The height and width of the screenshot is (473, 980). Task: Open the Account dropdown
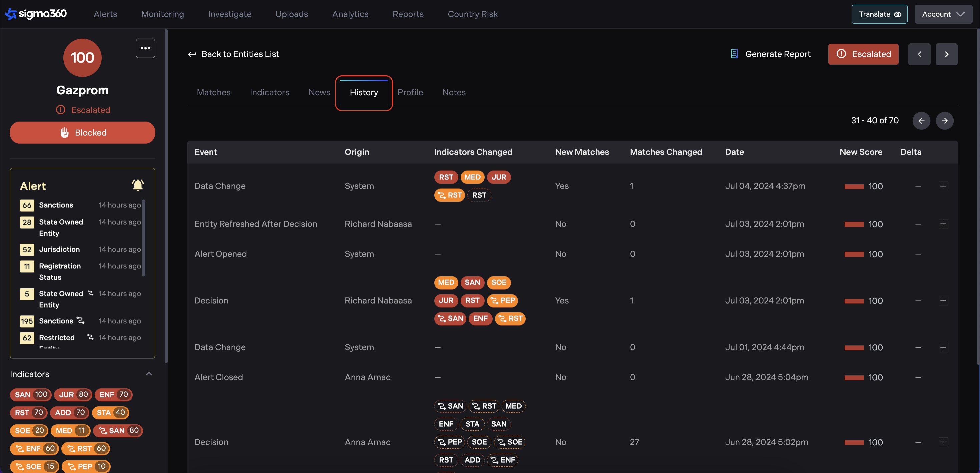tap(943, 14)
